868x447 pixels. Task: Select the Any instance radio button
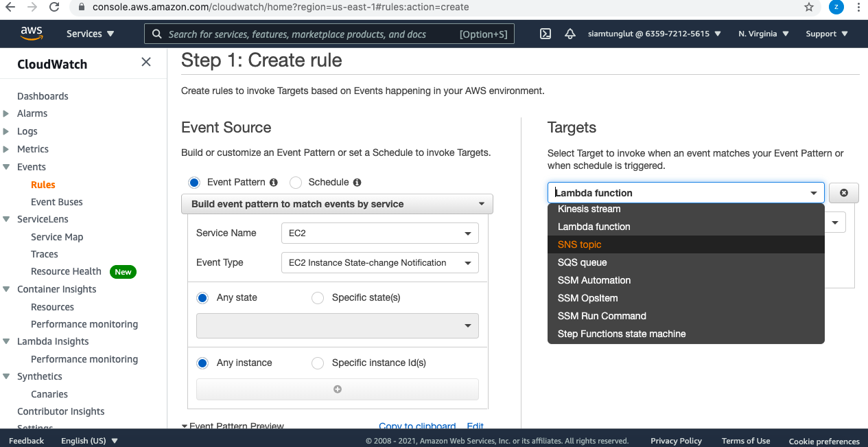202,363
